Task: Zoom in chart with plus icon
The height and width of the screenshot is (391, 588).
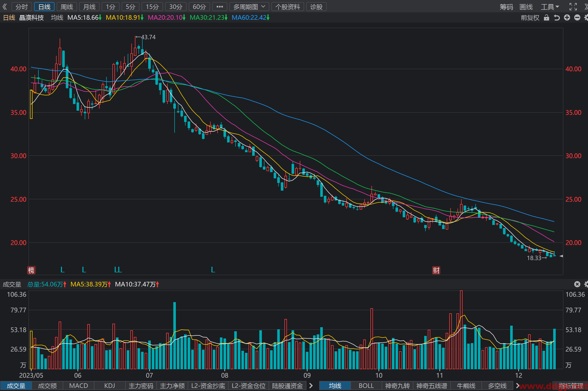Action: [x=567, y=17]
